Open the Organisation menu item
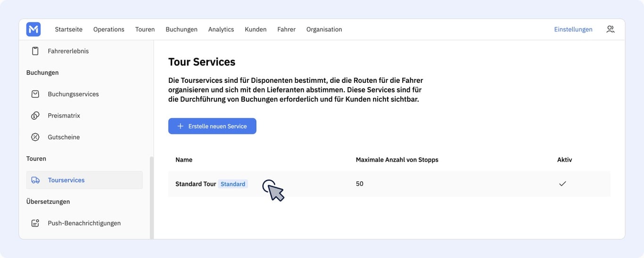The width and height of the screenshot is (644, 258). pyautogui.click(x=324, y=29)
